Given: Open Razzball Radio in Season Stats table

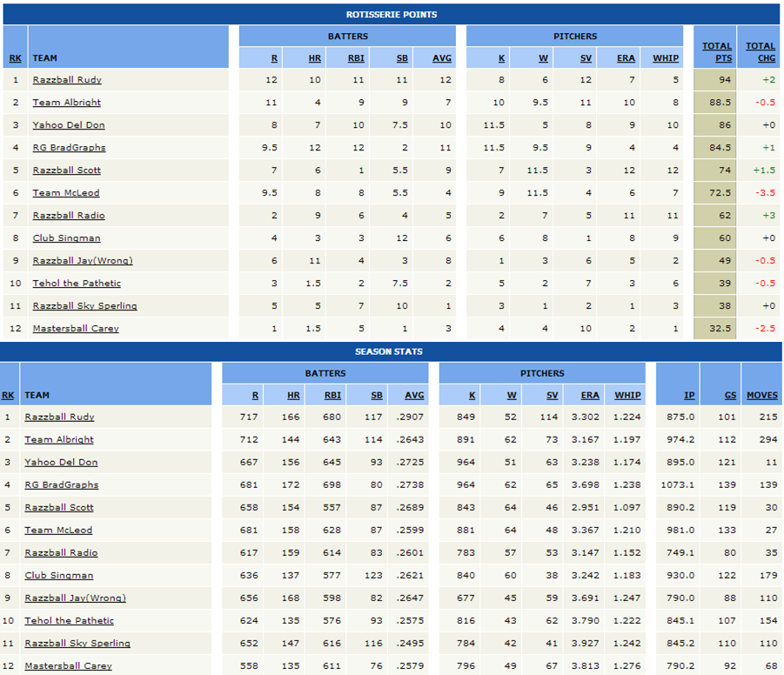Looking at the screenshot, I should click(61, 552).
